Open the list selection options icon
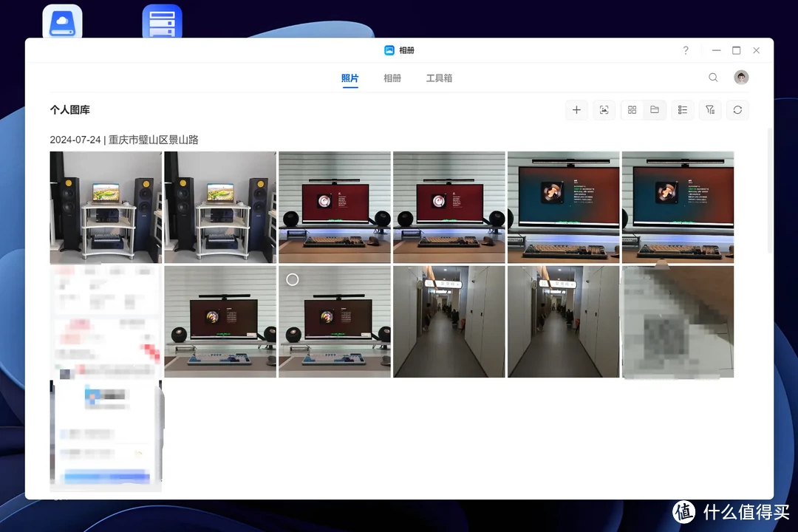798x532 pixels. (x=683, y=110)
